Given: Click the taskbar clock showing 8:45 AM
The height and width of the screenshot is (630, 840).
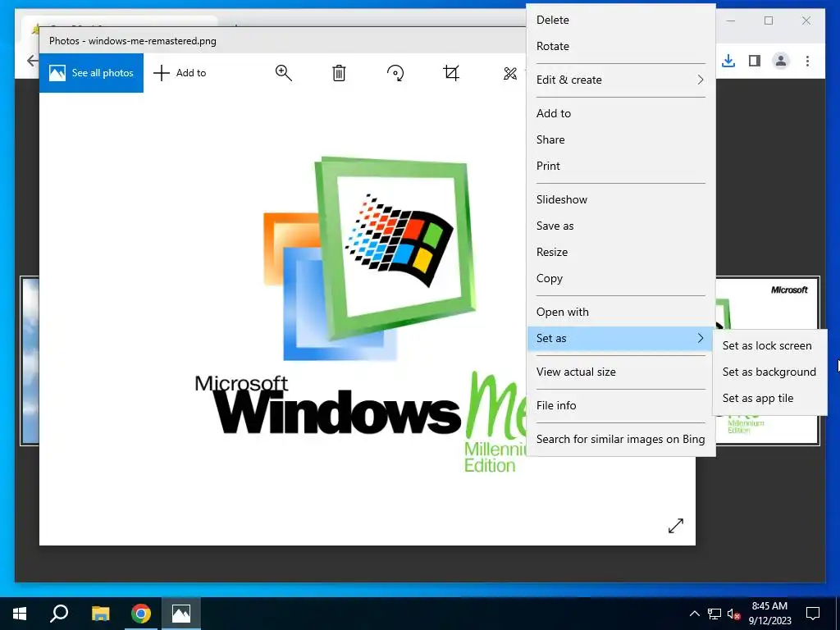Looking at the screenshot, I should (769, 614).
